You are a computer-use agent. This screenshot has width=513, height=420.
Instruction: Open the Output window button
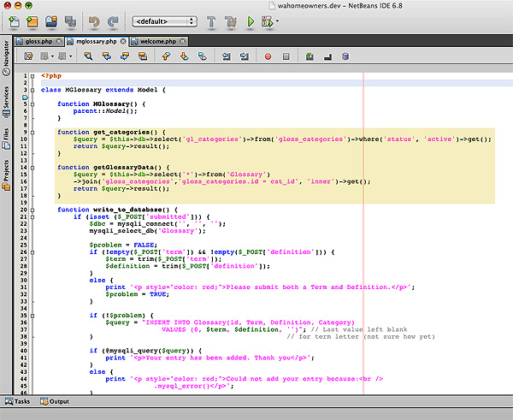point(55,401)
